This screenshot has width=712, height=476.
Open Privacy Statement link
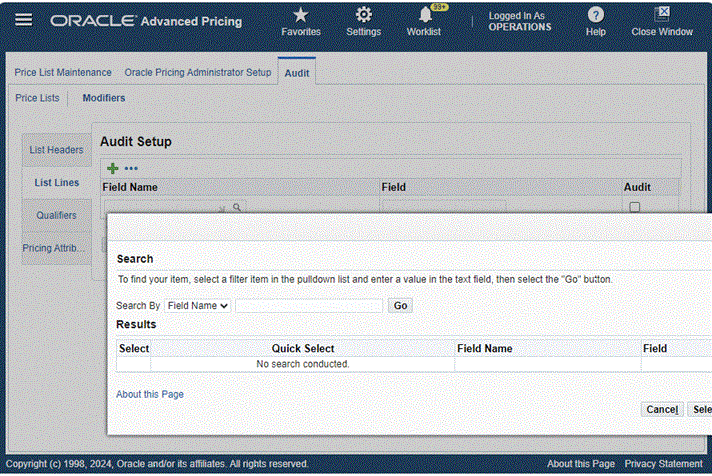click(663, 464)
